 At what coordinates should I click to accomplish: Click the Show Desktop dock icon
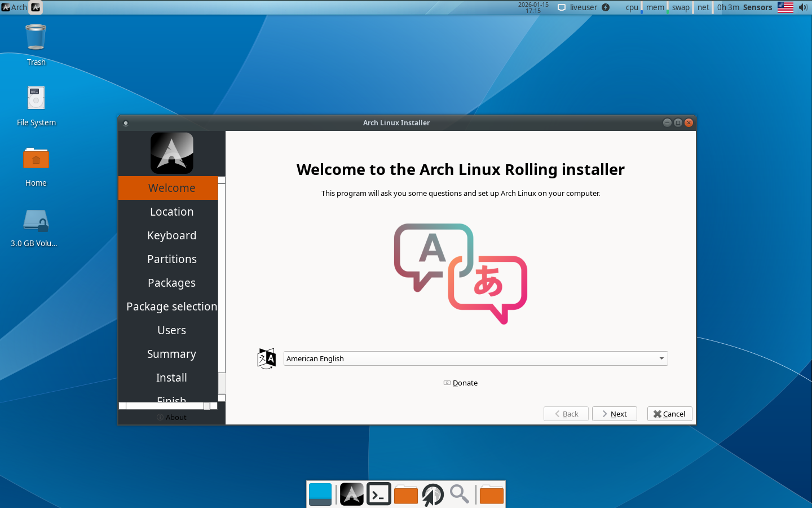click(x=320, y=494)
